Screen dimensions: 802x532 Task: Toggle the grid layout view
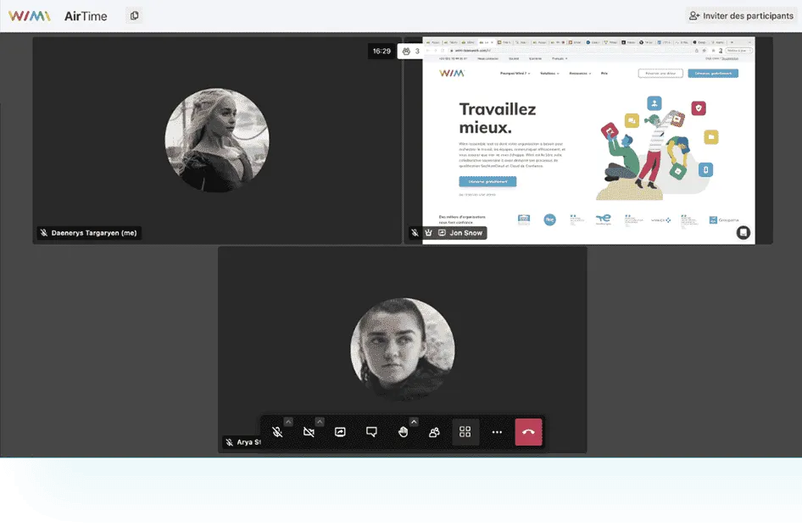click(x=465, y=432)
